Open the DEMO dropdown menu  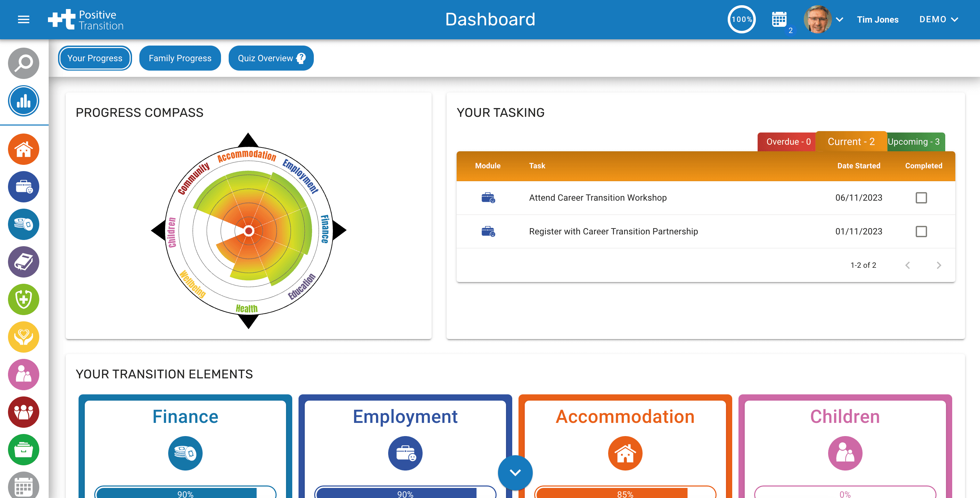coord(938,19)
